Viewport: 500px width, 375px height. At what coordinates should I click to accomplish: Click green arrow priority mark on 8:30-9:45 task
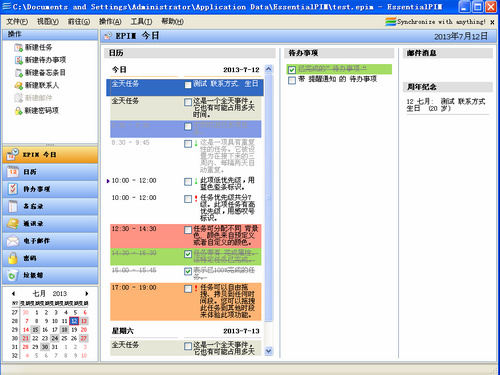click(x=196, y=143)
